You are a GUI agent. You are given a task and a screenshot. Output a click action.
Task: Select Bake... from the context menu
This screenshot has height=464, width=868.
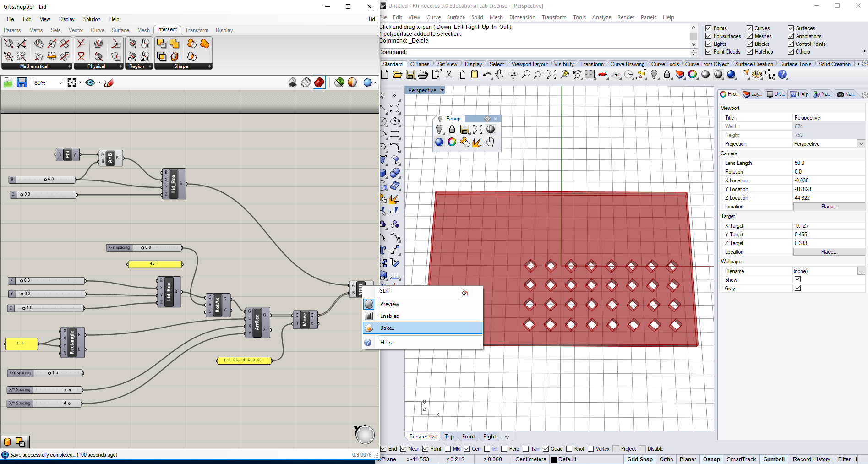tap(422, 328)
